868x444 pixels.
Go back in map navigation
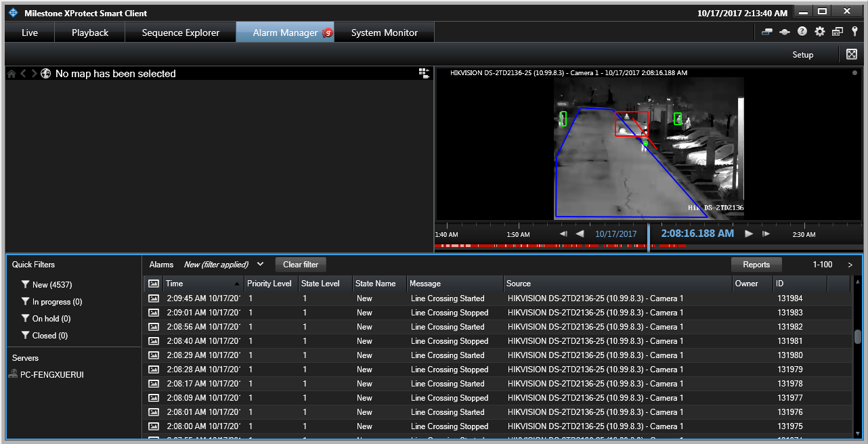23,73
